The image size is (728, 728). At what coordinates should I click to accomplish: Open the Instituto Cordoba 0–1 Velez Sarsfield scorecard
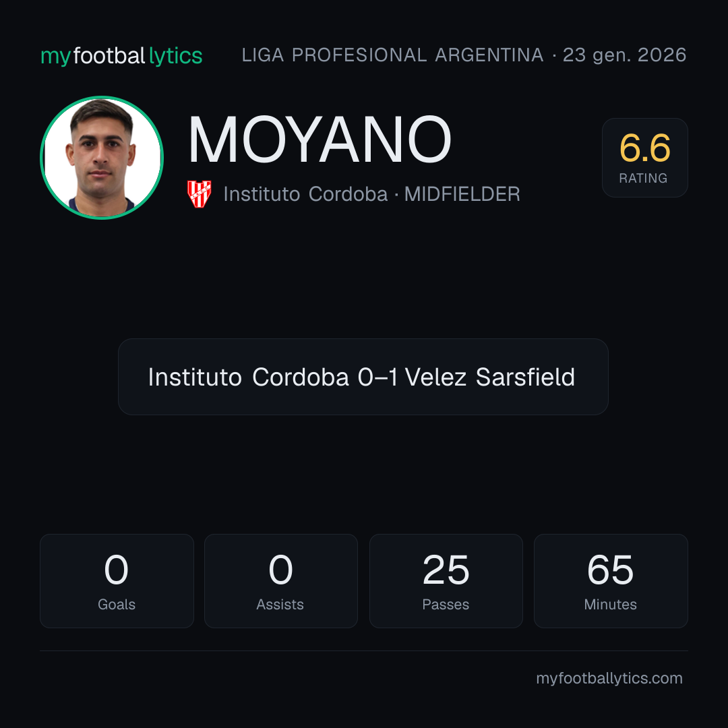pos(363,377)
